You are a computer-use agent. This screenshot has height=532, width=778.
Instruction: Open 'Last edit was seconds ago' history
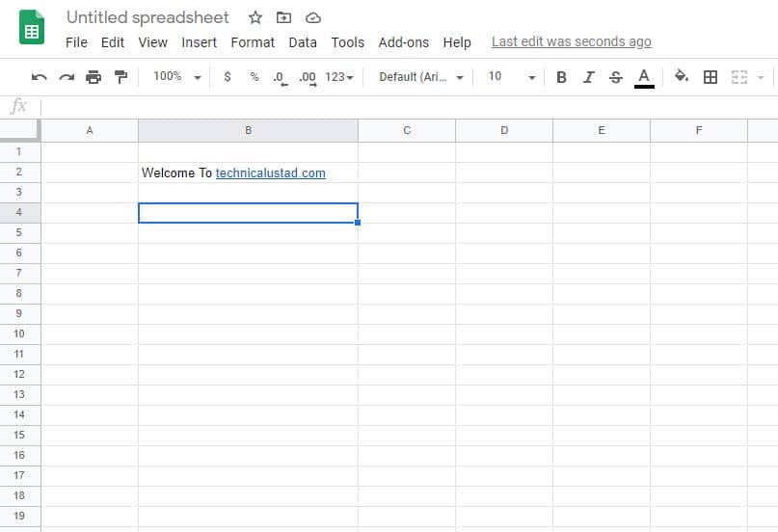[x=571, y=42]
